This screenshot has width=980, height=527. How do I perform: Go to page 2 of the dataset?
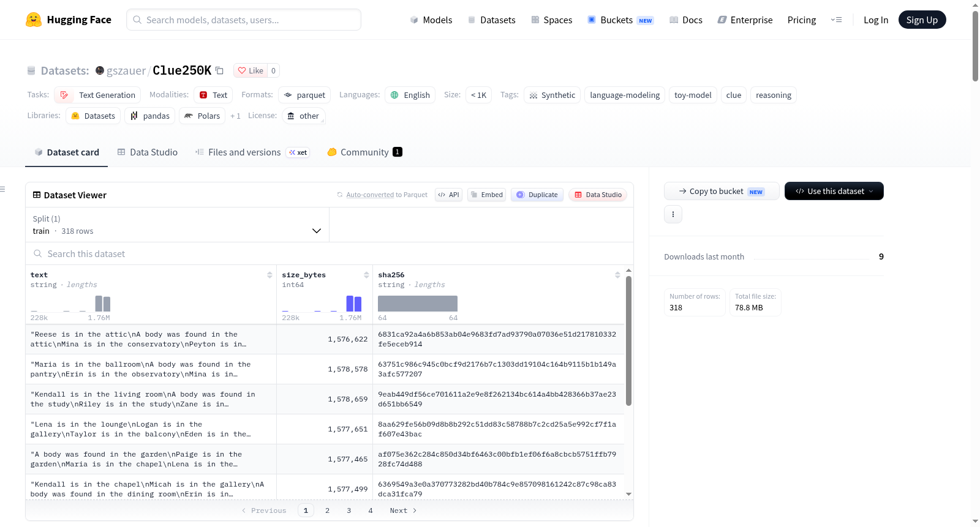pyautogui.click(x=327, y=510)
